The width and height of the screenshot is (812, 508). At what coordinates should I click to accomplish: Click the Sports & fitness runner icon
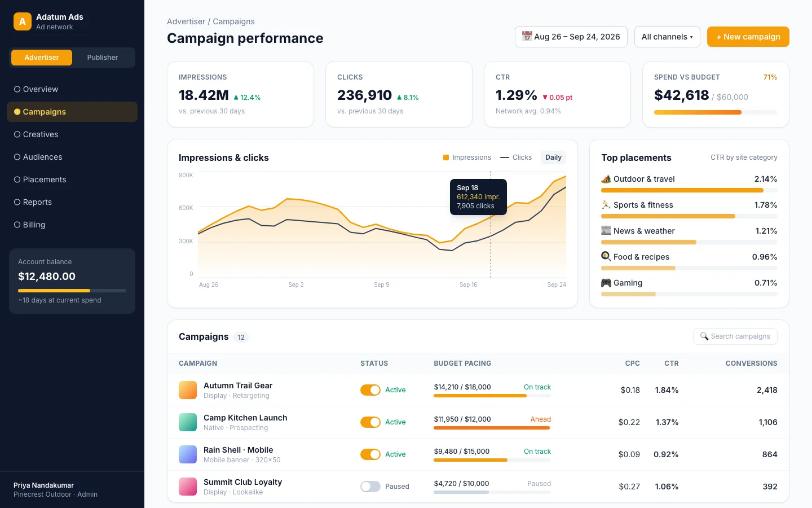(x=606, y=205)
